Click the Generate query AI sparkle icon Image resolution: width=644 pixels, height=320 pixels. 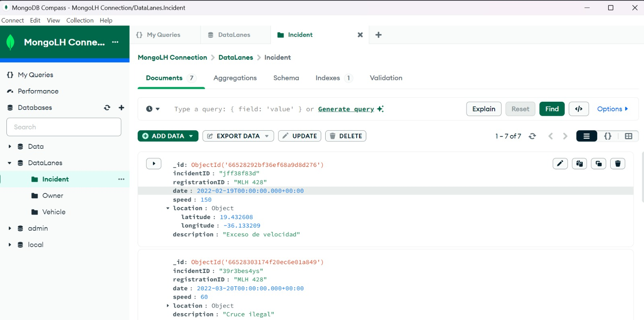tap(380, 109)
